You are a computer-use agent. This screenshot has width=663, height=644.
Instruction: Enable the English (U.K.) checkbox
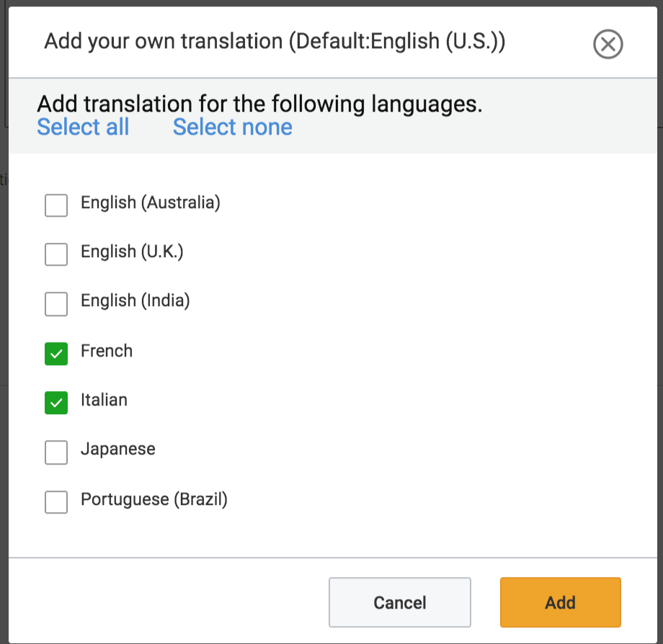(x=56, y=254)
